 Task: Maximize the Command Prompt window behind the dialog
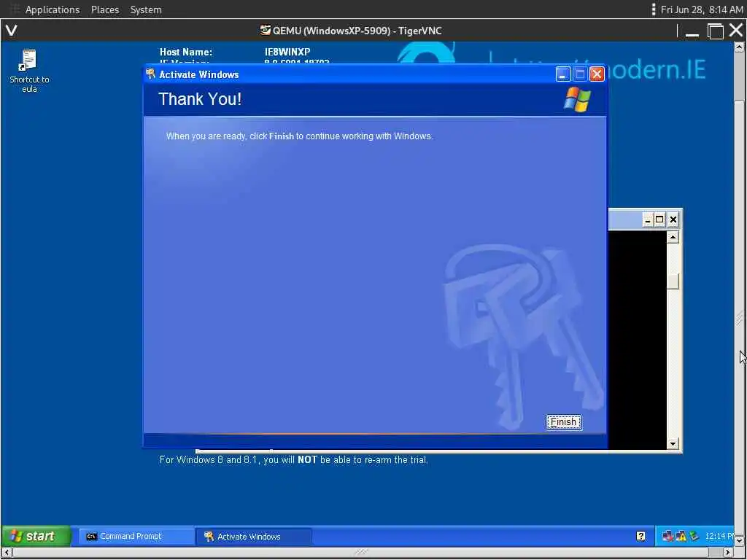point(659,219)
